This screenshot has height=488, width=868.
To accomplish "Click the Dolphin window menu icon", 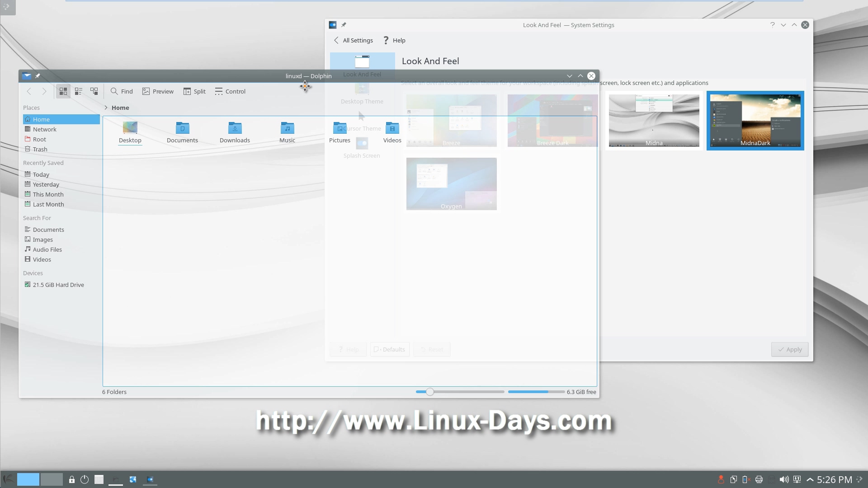I will 27,76.
